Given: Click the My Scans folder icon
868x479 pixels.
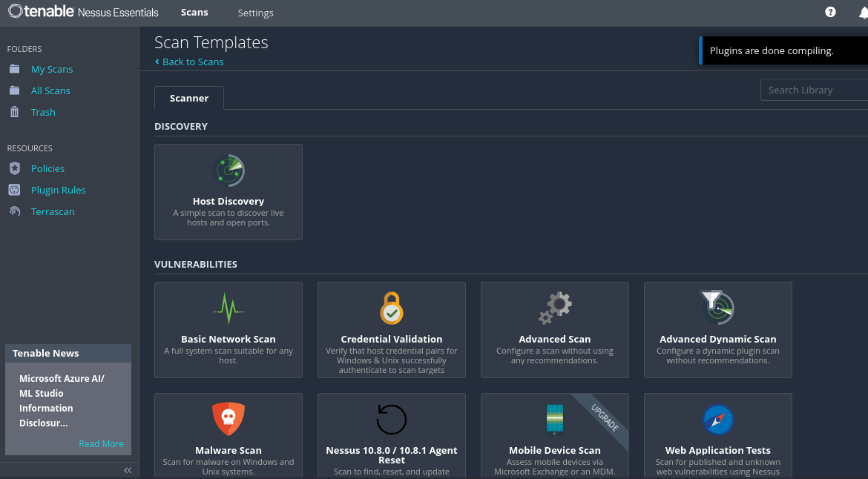Looking at the screenshot, I should tap(14, 69).
